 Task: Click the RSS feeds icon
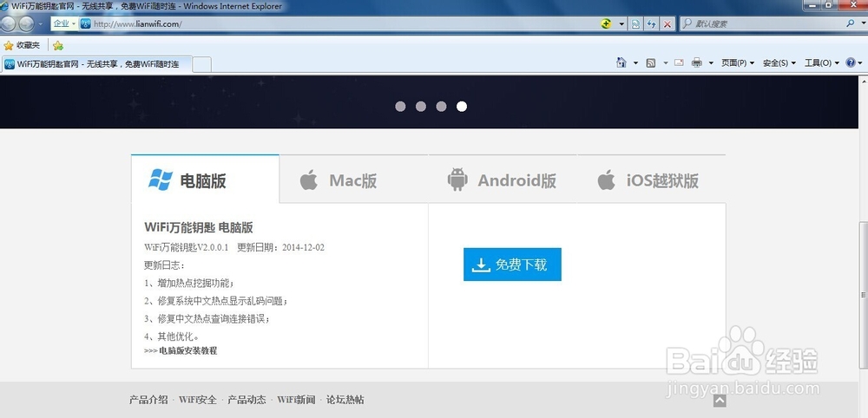click(x=651, y=62)
